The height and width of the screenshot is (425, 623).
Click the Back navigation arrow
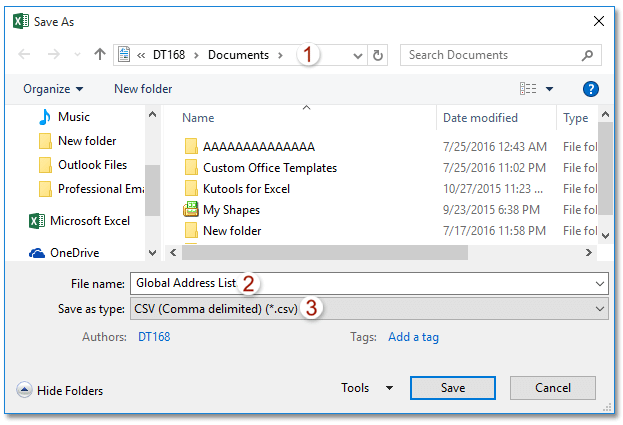pyautogui.click(x=24, y=55)
